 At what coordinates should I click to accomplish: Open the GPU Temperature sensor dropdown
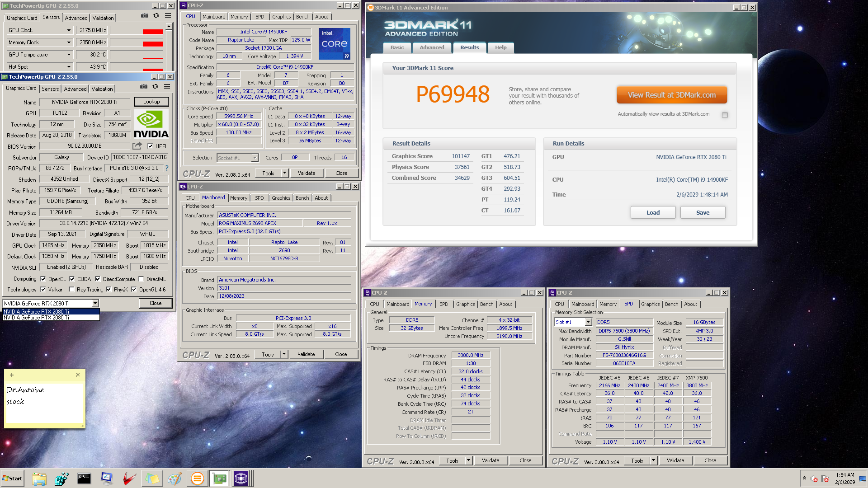point(69,55)
